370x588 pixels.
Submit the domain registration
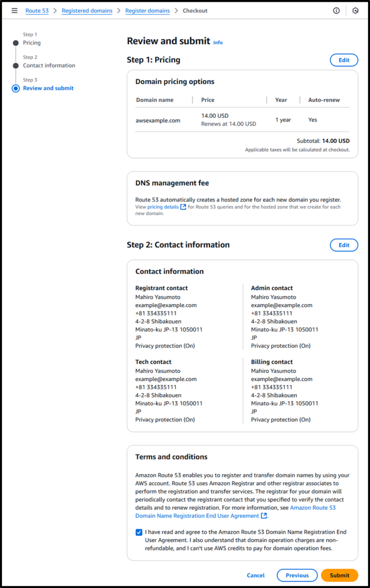(x=339, y=575)
